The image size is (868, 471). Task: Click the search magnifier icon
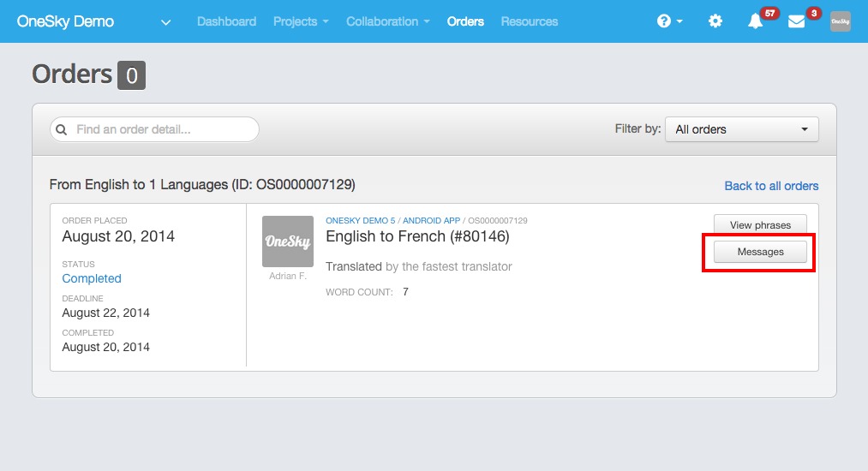(62, 129)
